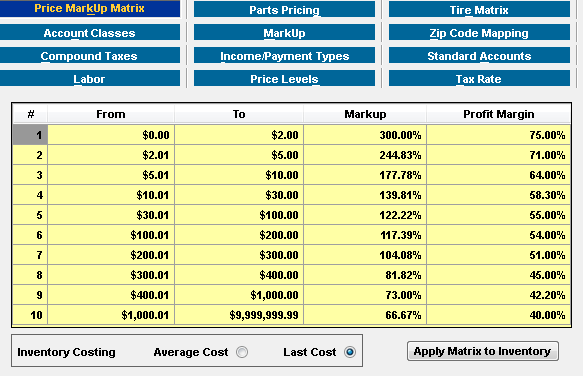Click Profit Margin cell 75.00%
583x376 pixels.
click(x=499, y=135)
